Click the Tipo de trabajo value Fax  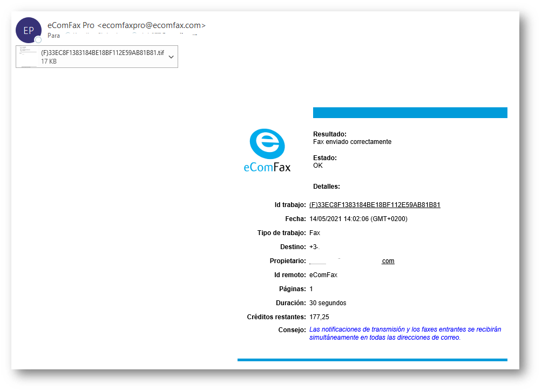point(315,233)
